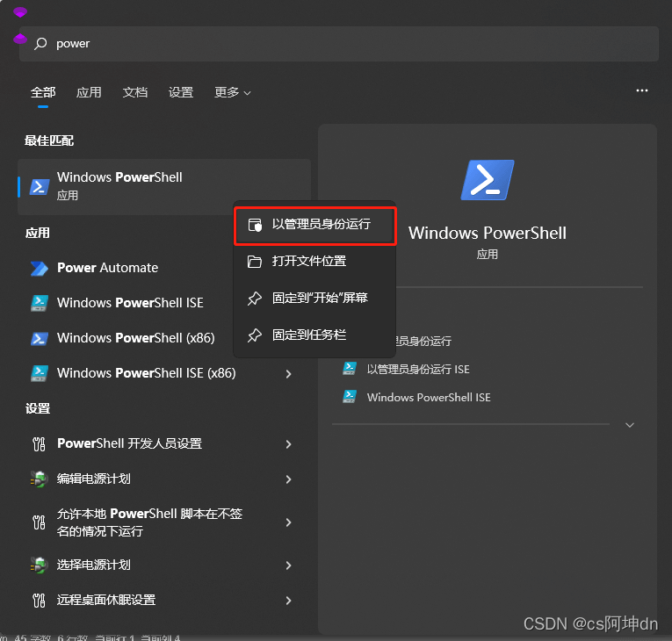
Task: Open the 更多 dropdown
Action: coord(232,92)
